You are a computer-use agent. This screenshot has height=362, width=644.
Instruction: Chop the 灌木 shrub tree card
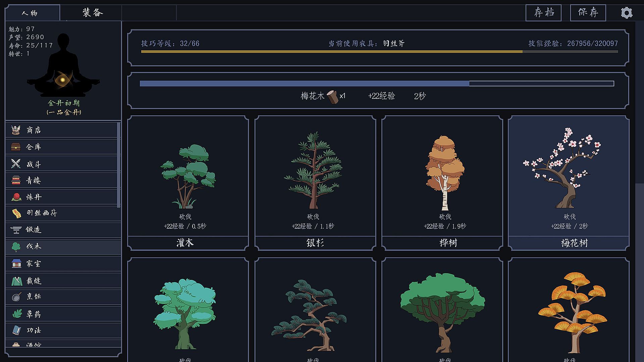tap(188, 183)
